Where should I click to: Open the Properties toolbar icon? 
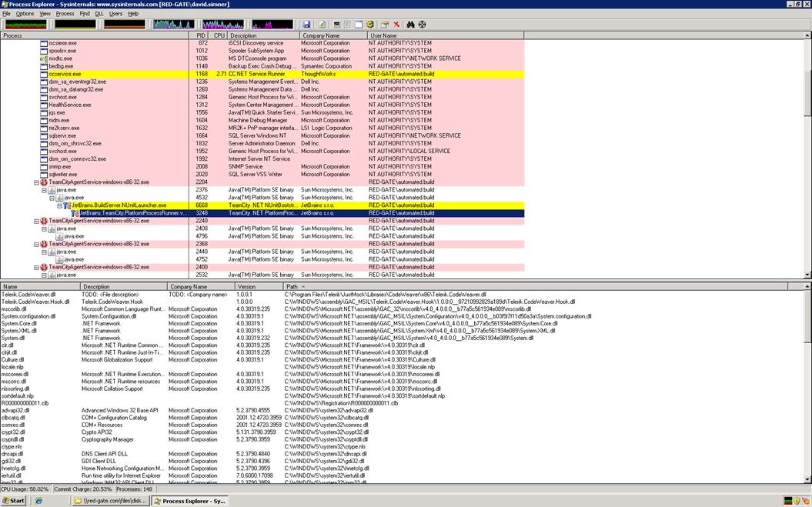[x=384, y=25]
